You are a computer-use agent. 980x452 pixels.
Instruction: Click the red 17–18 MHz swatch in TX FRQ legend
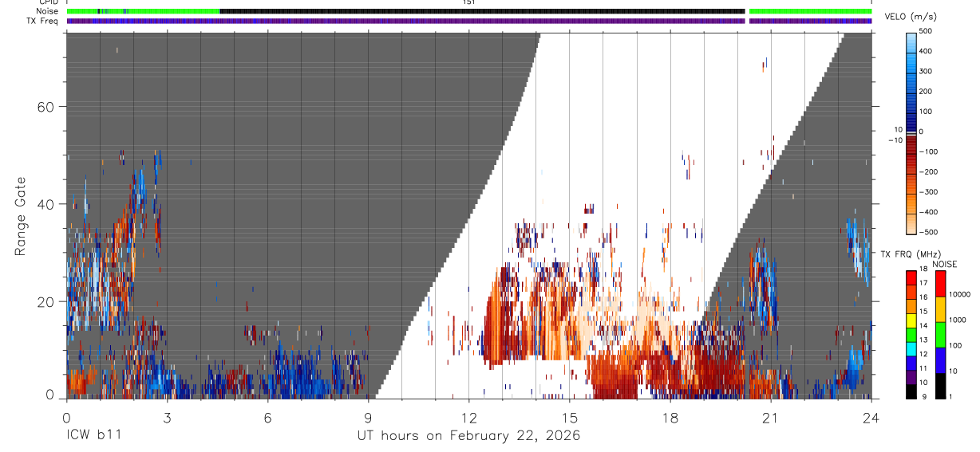tap(912, 277)
